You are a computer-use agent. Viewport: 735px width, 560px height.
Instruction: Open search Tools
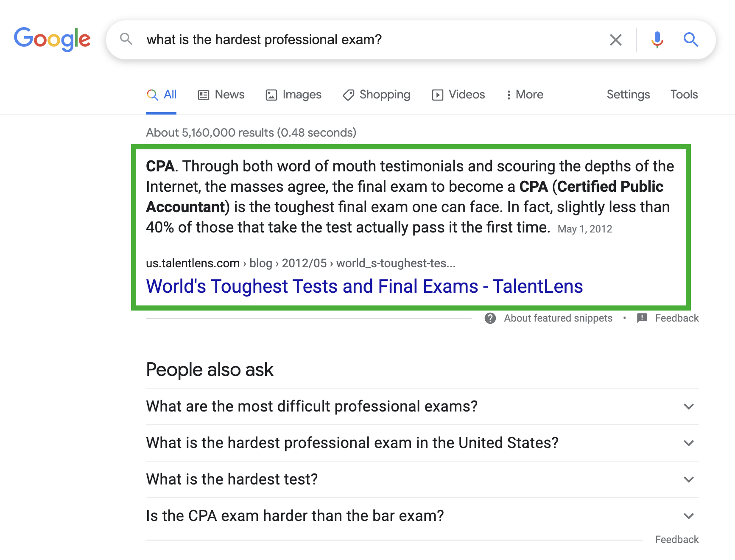pos(684,95)
